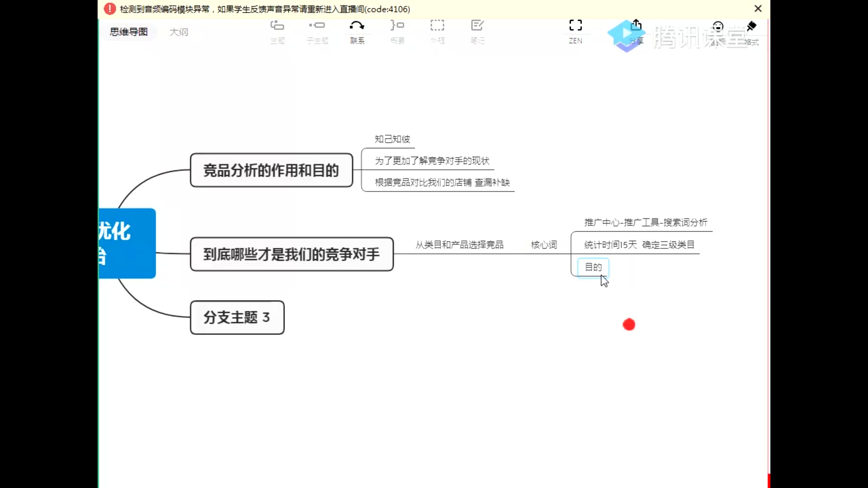The image size is (868, 488).
Task: Click the Topic (主题) toolbar icon
Action: coord(277,26)
